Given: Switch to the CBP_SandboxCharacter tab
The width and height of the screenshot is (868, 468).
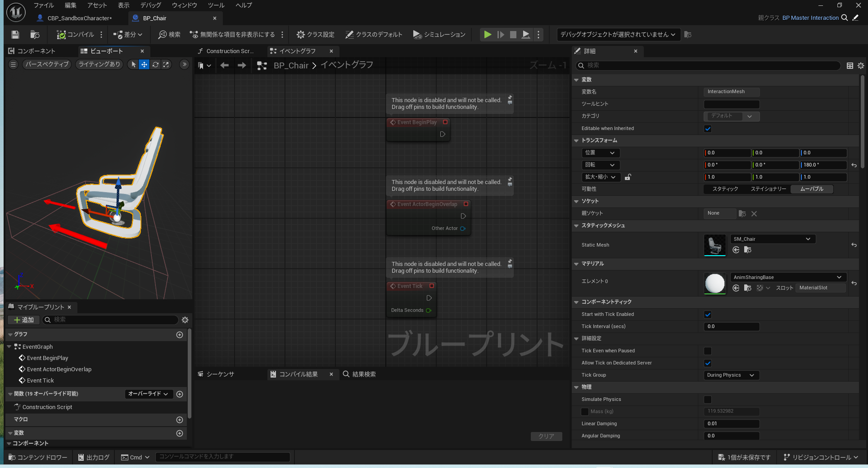Looking at the screenshot, I should point(79,18).
